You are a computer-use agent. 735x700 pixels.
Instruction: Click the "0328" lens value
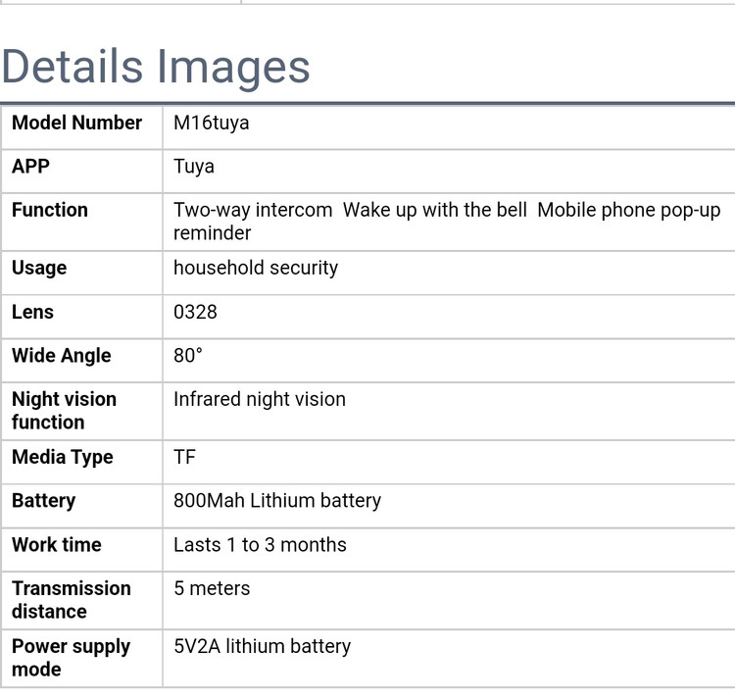[195, 312]
